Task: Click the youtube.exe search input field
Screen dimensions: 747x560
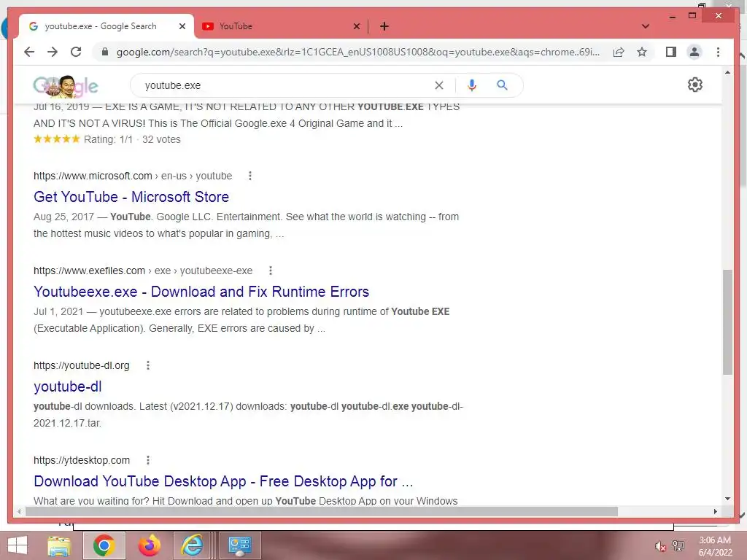Action: [x=286, y=85]
